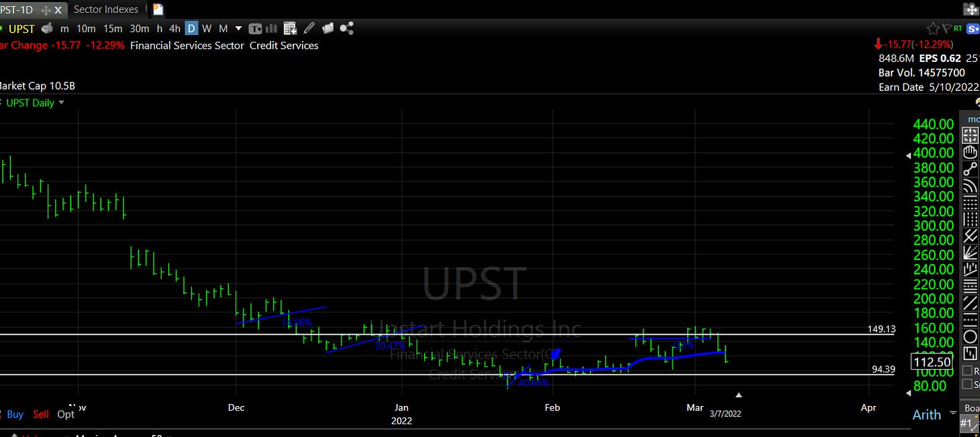Toggle the 'R' checkbox in drawing panel
980x437 pixels.
pos(967,371)
